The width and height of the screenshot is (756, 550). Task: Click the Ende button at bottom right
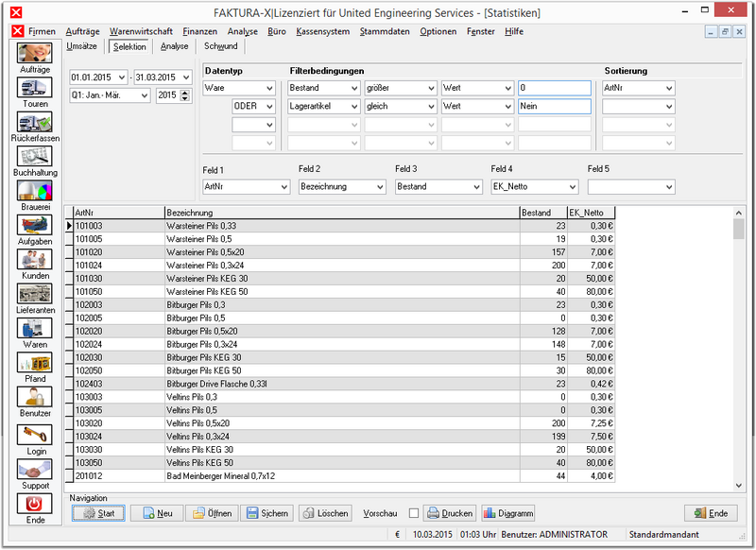point(712,513)
